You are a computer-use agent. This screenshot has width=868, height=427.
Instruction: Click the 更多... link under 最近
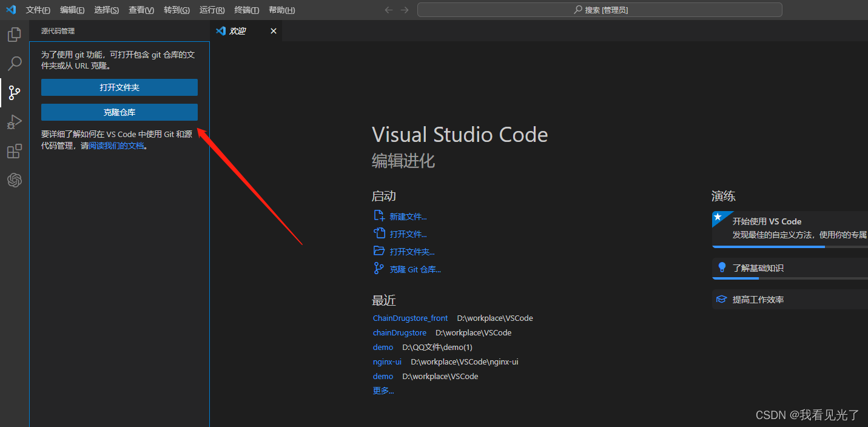[383, 391]
